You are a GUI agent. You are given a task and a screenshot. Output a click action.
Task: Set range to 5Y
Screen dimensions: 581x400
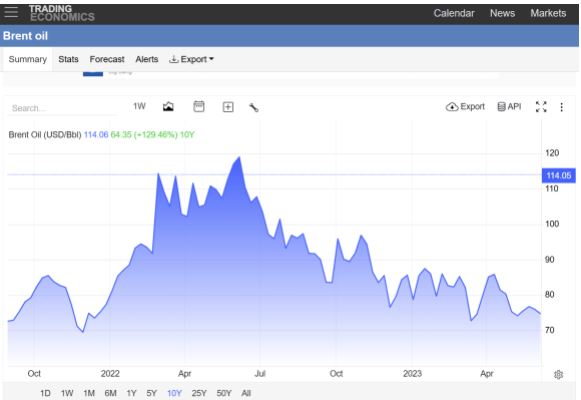[152, 393]
